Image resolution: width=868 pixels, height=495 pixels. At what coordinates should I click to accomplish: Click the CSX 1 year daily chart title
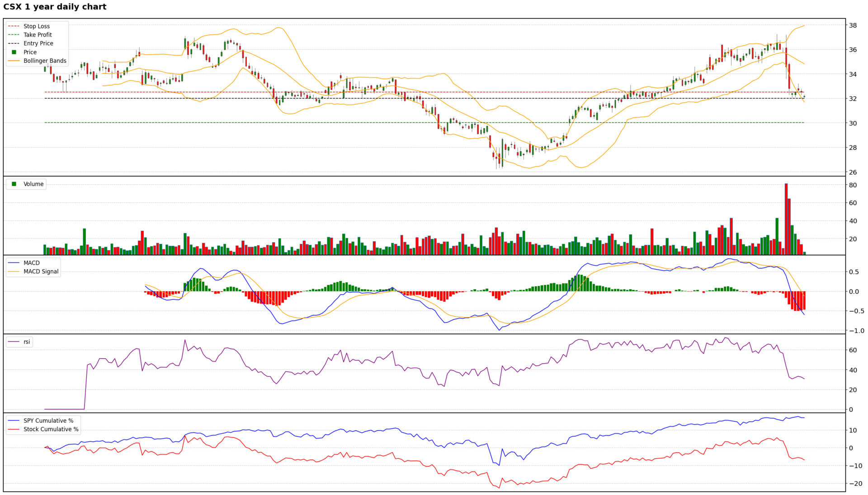tap(55, 7)
